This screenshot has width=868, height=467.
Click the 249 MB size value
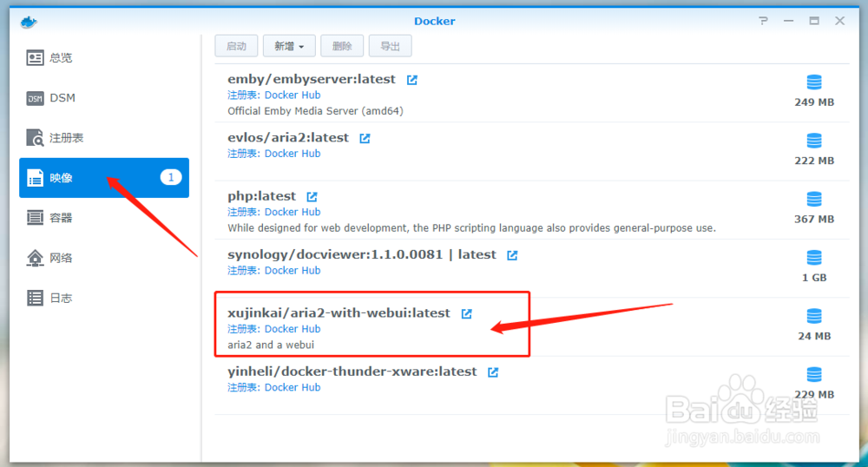tap(814, 102)
